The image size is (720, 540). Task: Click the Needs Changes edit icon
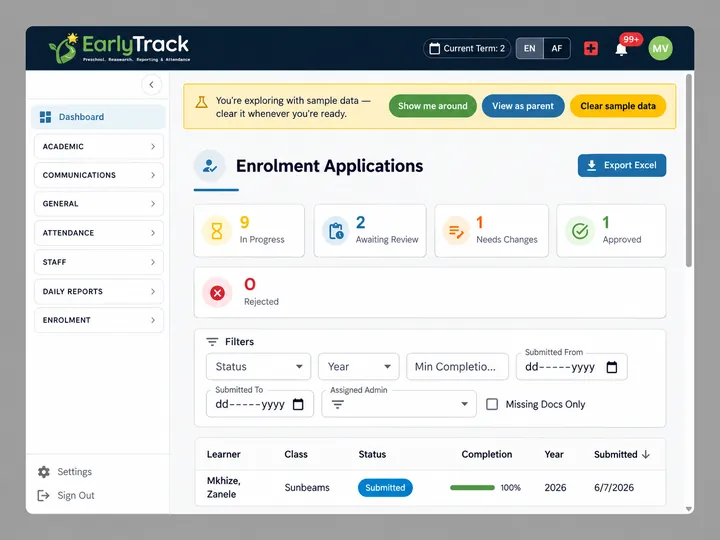click(456, 231)
